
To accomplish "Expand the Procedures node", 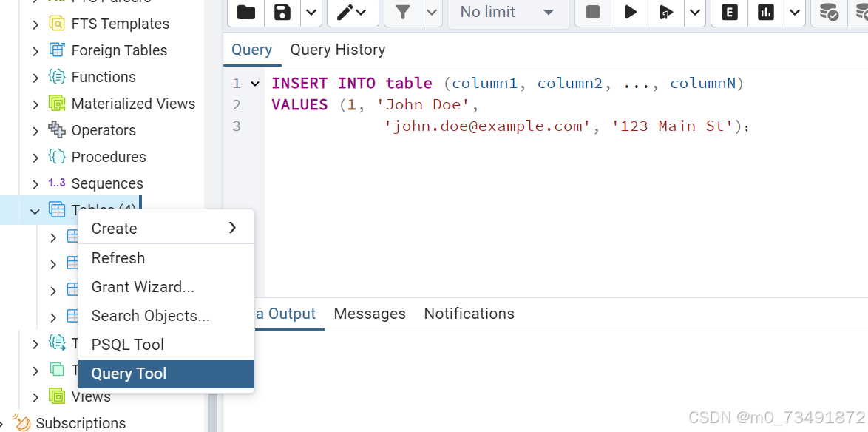I will pos(35,158).
